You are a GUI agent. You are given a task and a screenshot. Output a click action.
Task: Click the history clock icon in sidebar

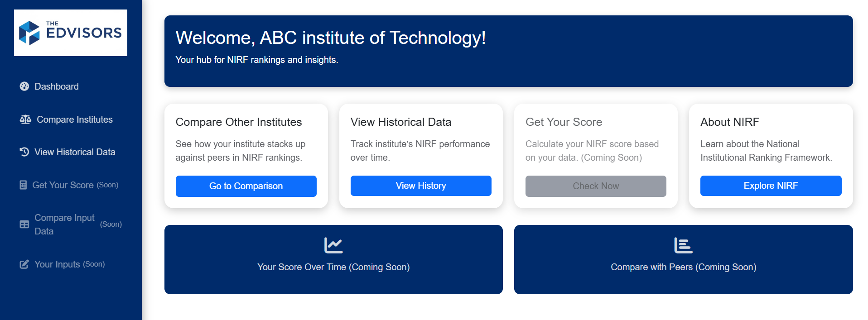[x=24, y=152]
